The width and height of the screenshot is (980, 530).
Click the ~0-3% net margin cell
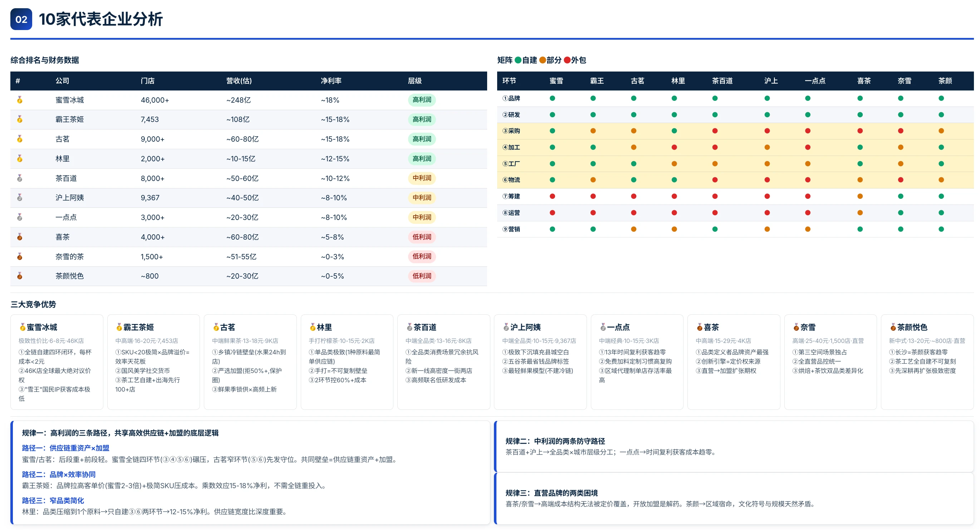[332, 257]
